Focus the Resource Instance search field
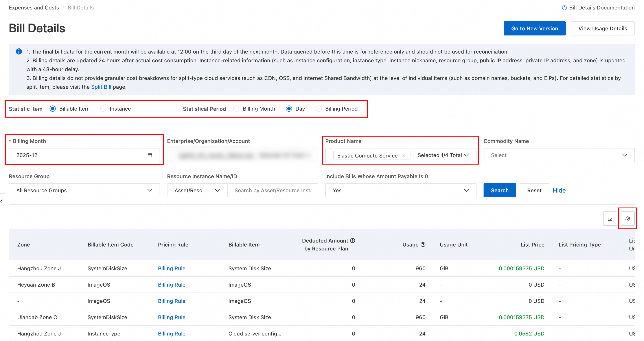 point(272,190)
